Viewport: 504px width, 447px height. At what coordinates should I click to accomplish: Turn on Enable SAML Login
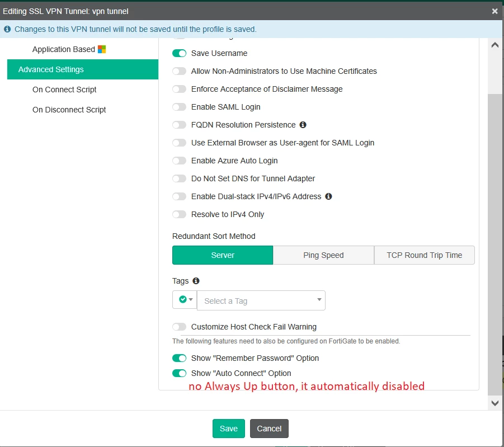(180, 107)
